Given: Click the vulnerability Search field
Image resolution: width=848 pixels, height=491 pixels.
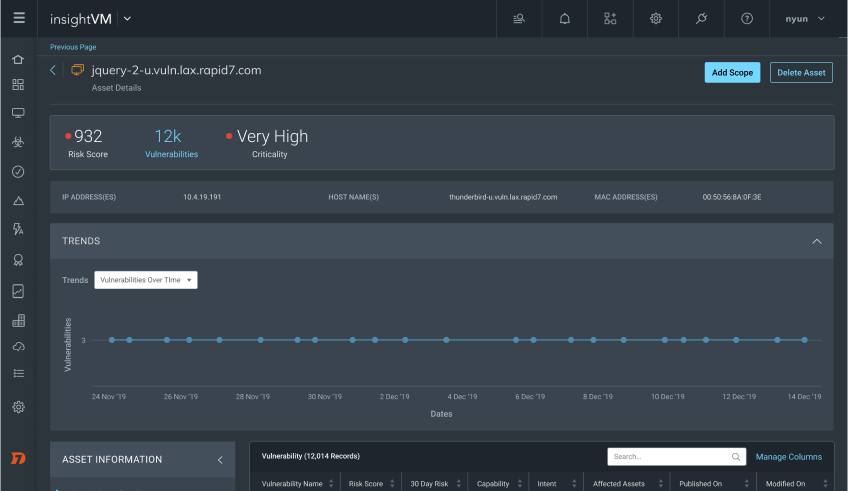Looking at the screenshot, I should [677, 457].
